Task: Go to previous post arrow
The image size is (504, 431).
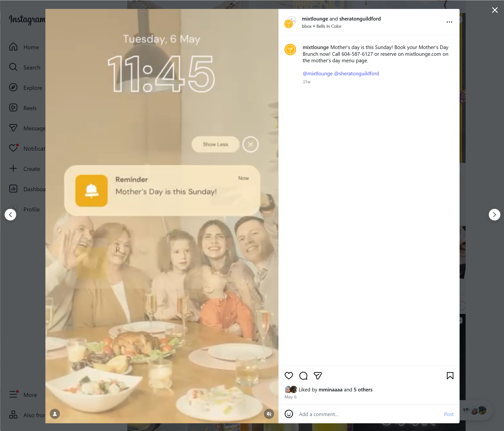Action: 10,214
